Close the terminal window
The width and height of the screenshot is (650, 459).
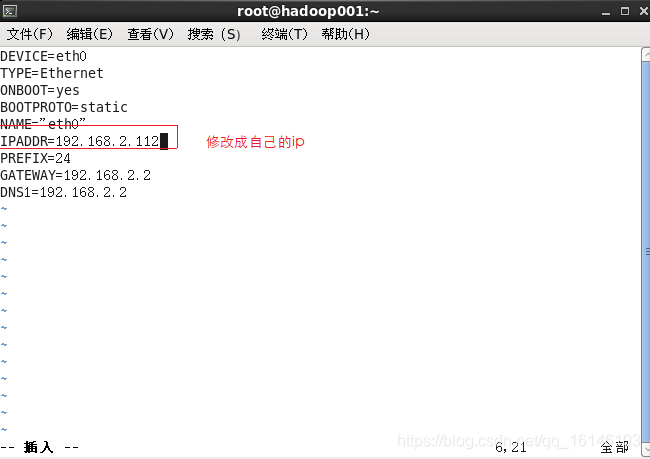(x=644, y=11)
